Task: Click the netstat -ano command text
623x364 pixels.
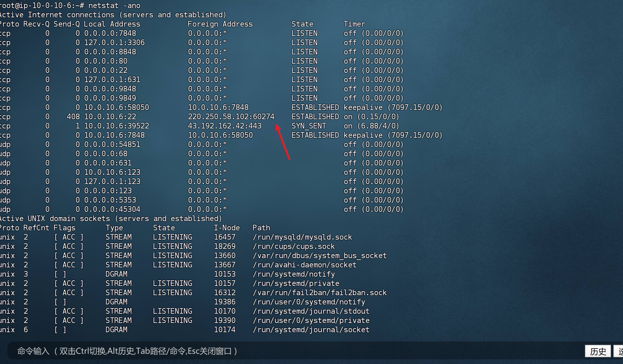Action: (x=114, y=6)
